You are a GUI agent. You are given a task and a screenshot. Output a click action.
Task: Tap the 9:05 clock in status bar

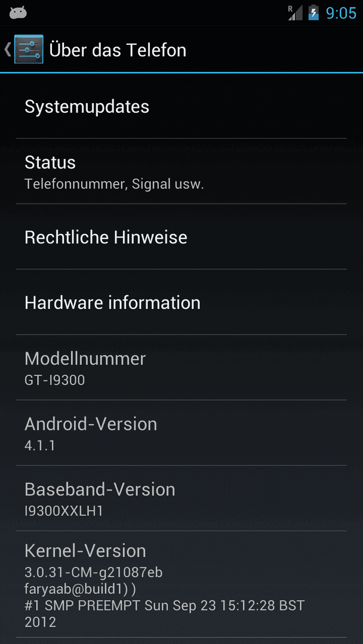(x=341, y=13)
